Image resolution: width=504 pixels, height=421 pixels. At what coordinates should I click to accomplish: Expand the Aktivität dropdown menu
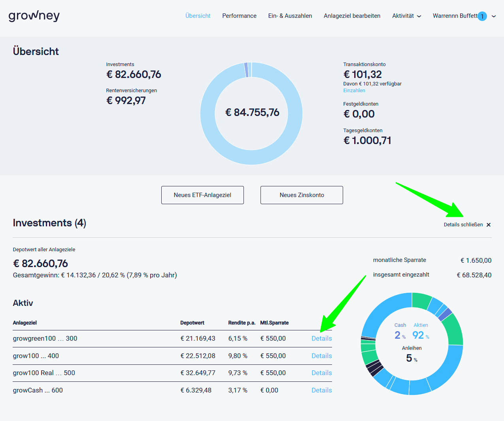coord(406,16)
